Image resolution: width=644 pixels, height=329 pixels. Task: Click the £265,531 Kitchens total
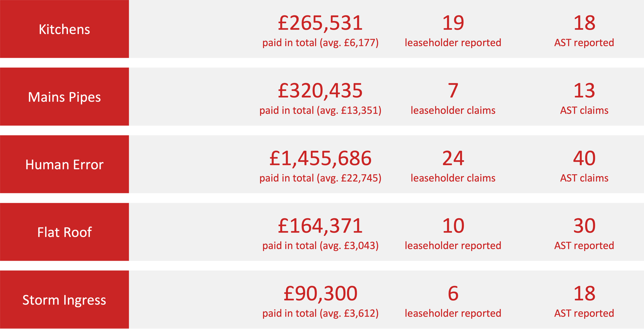click(x=320, y=23)
